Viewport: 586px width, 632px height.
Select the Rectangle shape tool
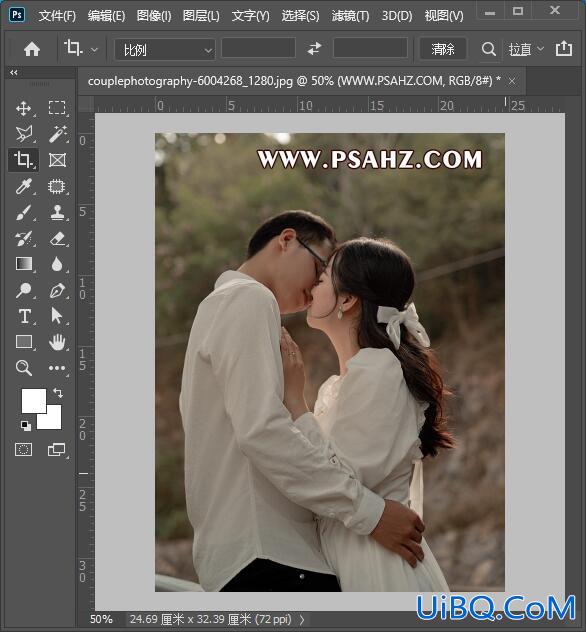[x=24, y=342]
